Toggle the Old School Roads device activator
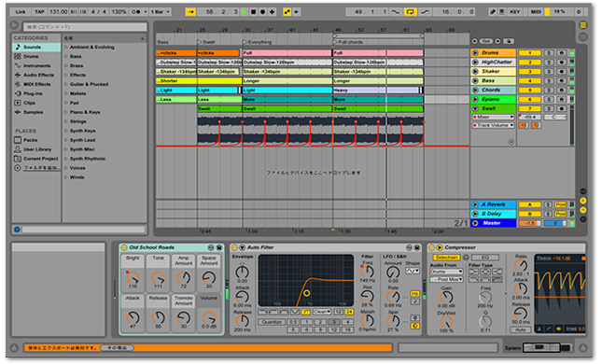 pyautogui.click(x=124, y=247)
